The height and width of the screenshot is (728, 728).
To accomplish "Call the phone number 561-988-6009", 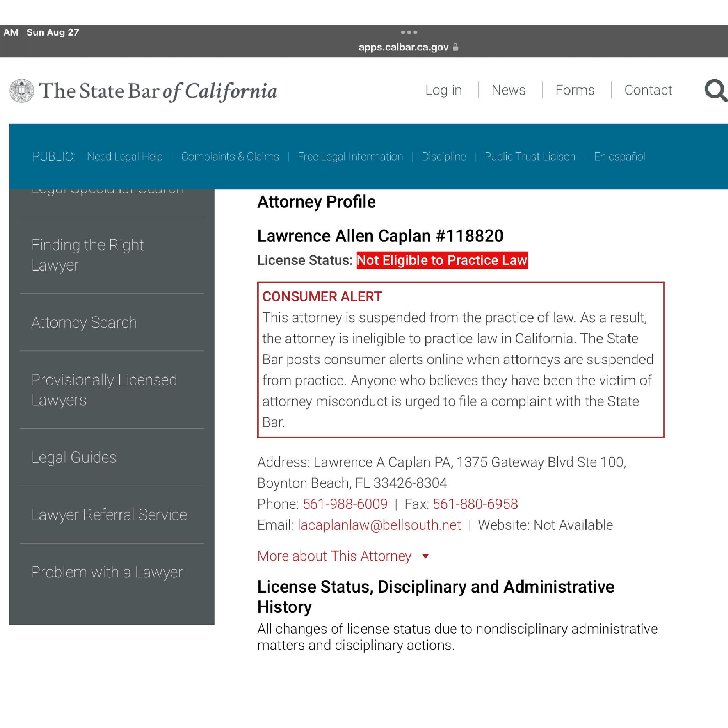I will click(x=345, y=504).
